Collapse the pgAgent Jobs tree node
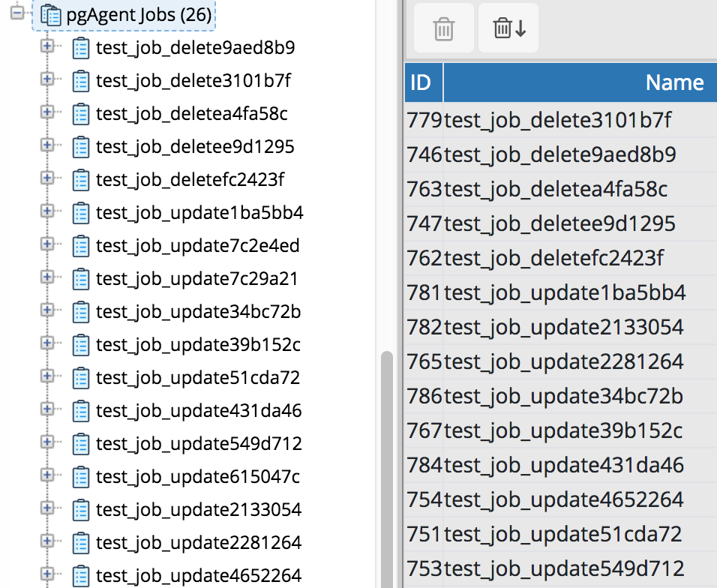The width and height of the screenshot is (717, 588). click(x=18, y=13)
